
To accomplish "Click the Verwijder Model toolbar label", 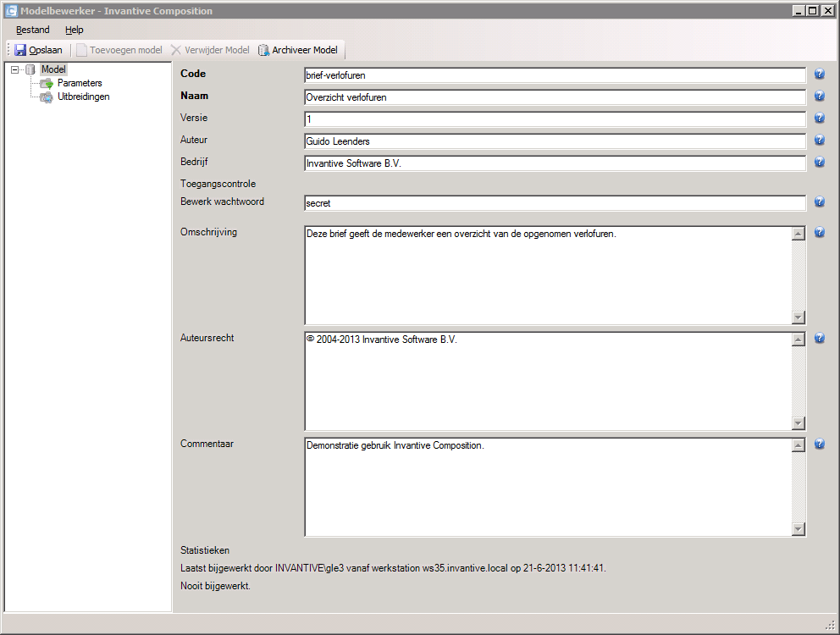I will click(217, 50).
